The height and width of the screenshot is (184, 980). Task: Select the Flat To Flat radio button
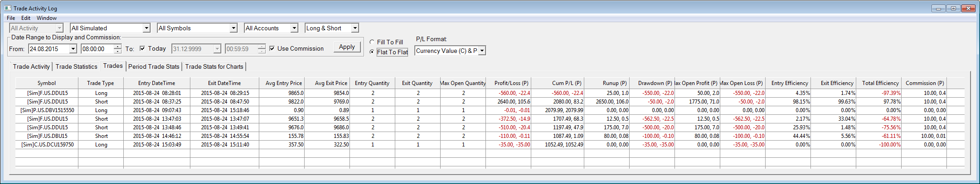click(372, 52)
